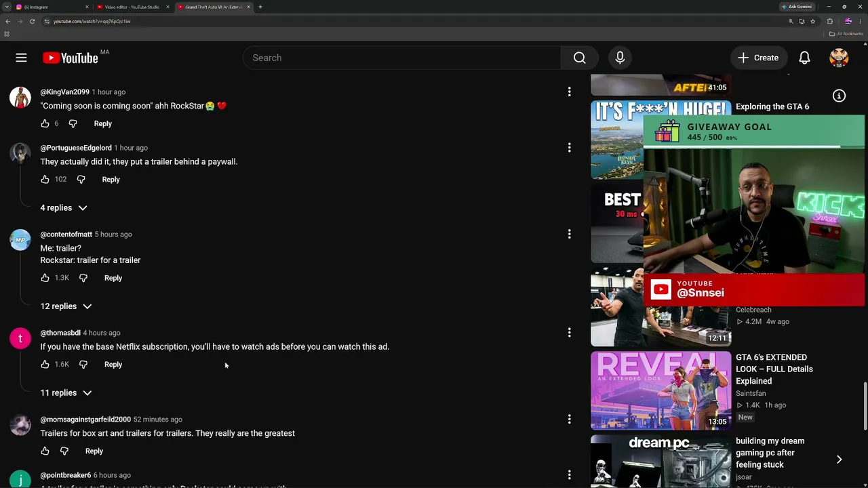The image size is (868, 488).
Task: Open @contentofmatt's channel avatar
Action: tap(20, 240)
